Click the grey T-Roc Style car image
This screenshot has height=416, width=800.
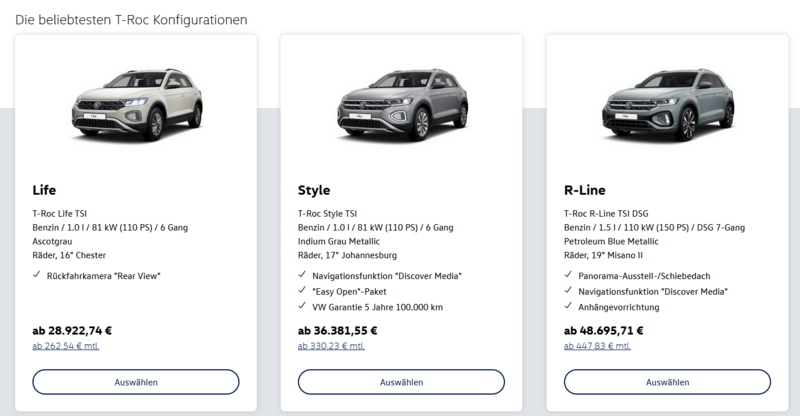[x=403, y=104]
